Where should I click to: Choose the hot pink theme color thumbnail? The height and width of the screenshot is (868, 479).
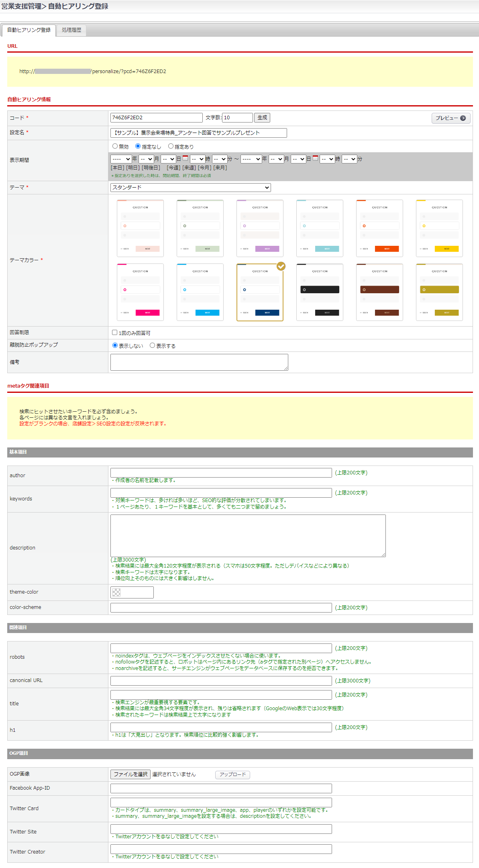(x=140, y=292)
